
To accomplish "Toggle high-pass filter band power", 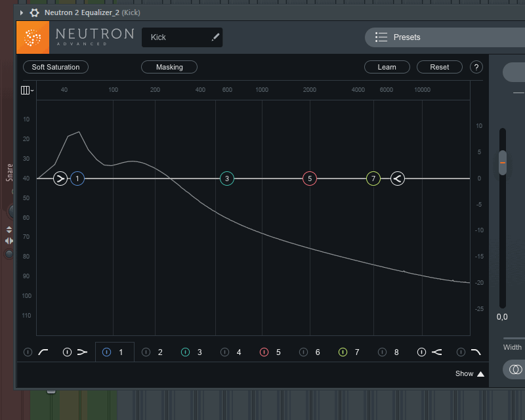I will coord(28,352).
